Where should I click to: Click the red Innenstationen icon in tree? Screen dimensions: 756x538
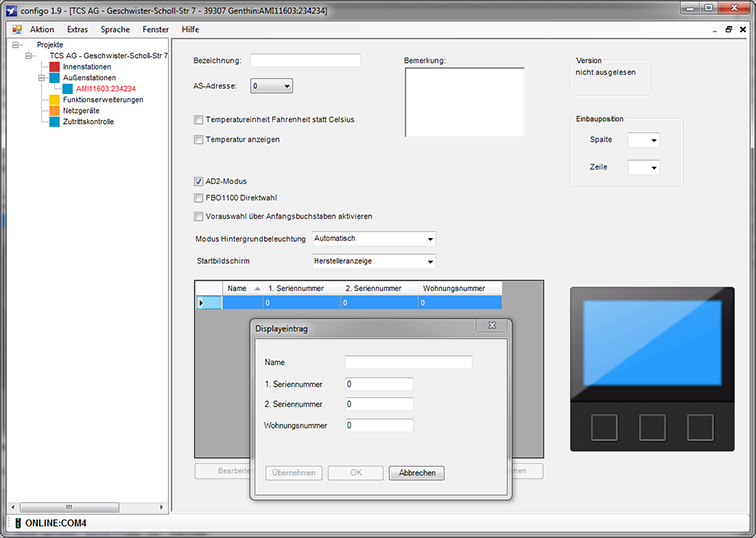click(55, 67)
